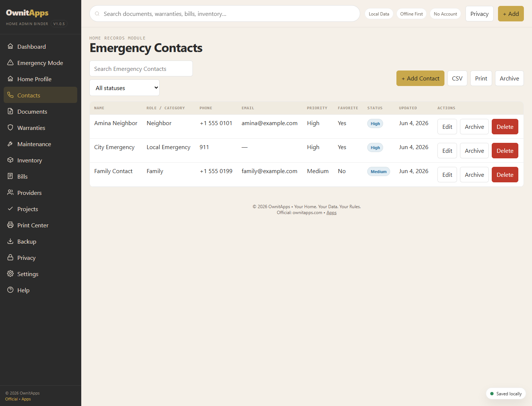The width and height of the screenshot is (532, 406).
Task: Click the High status badge for Amina Neighbor
Action: (375, 124)
